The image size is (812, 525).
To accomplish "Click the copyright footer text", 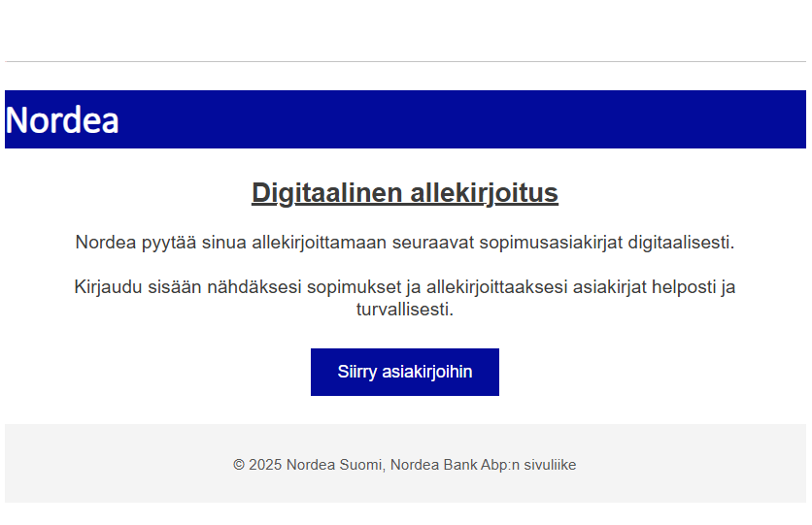I will (x=405, y=465).
